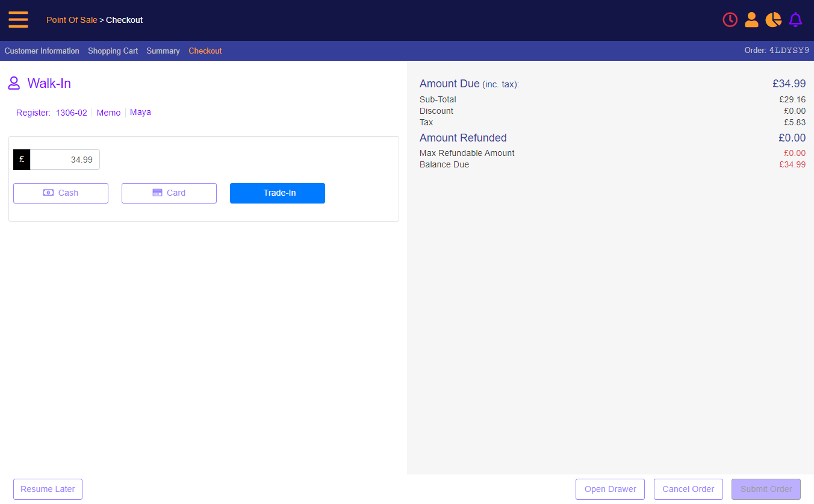Switch to the Summary tab

click(x=163, y=51)
